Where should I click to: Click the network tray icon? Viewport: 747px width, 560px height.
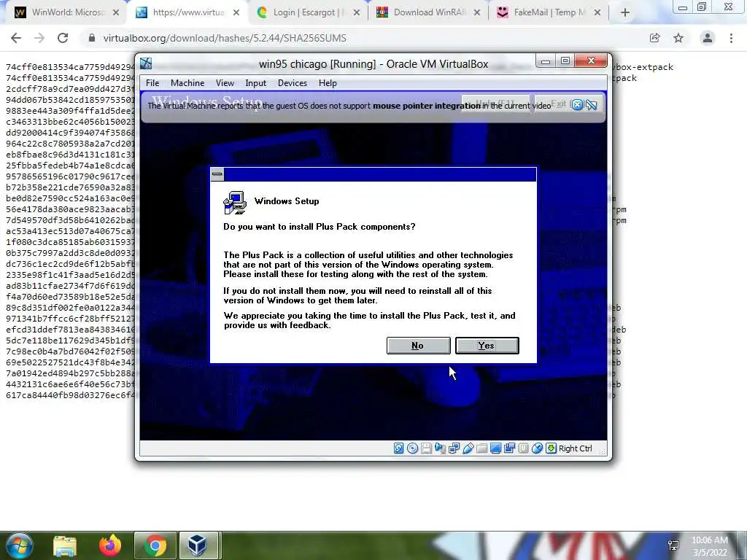673,545
